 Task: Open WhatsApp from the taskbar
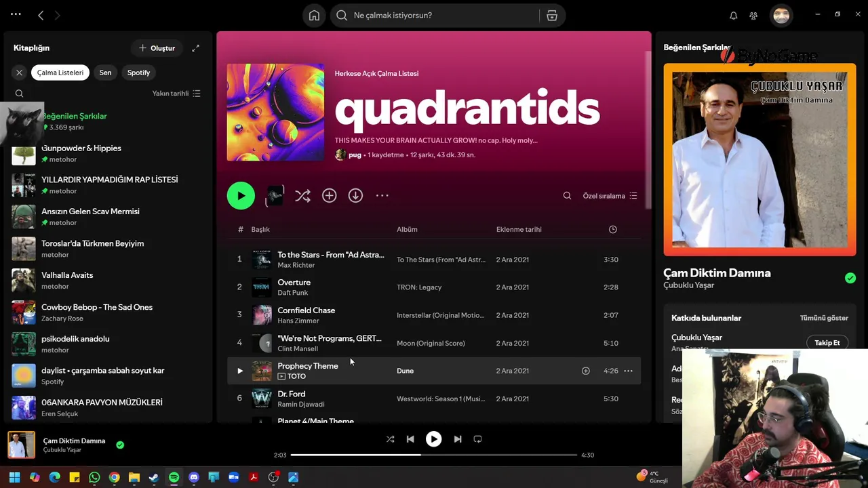pos(94,477)
